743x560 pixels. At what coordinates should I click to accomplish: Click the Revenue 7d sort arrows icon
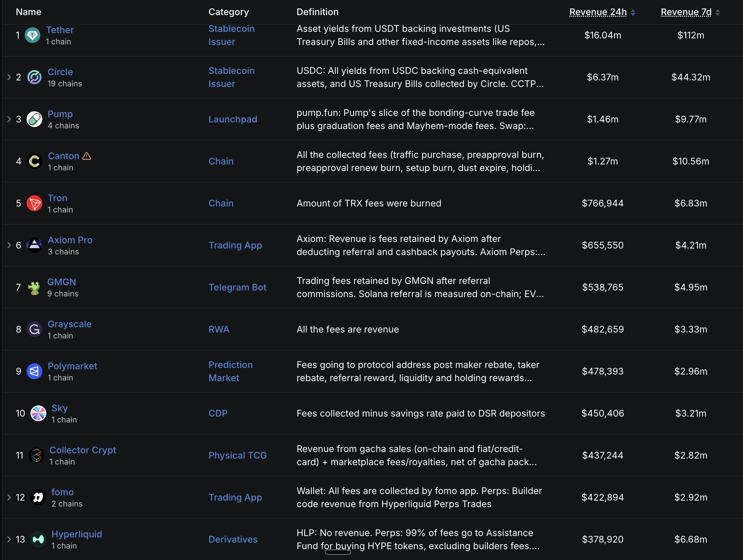pos(717,12)
